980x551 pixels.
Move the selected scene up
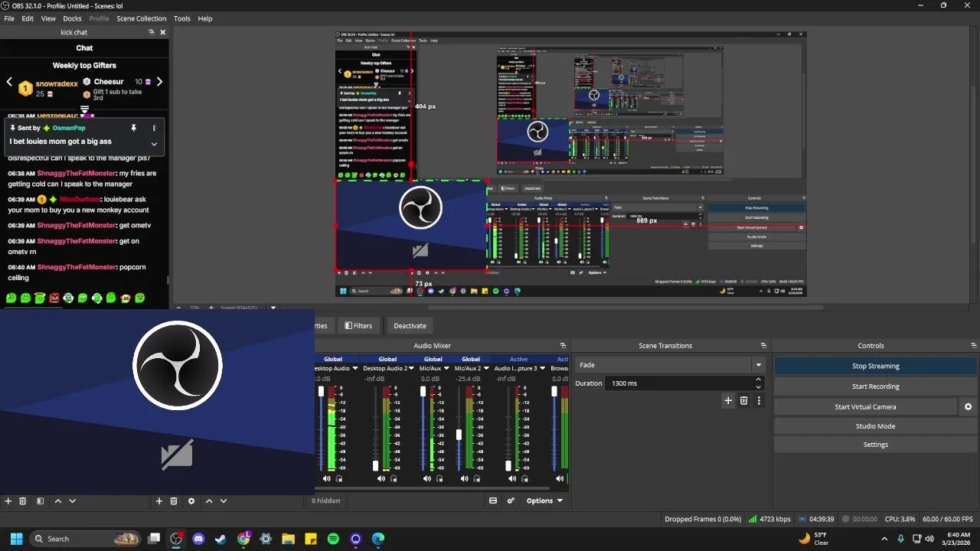click(x=58, y=501)
